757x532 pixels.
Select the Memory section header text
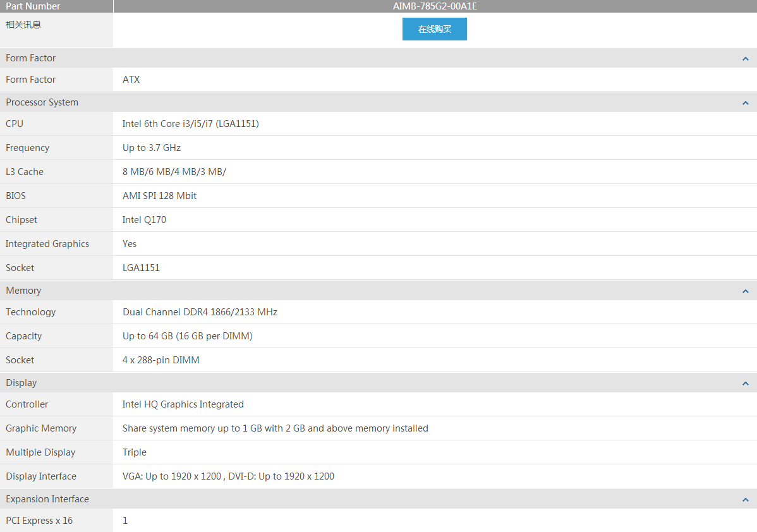pos(23,291)
